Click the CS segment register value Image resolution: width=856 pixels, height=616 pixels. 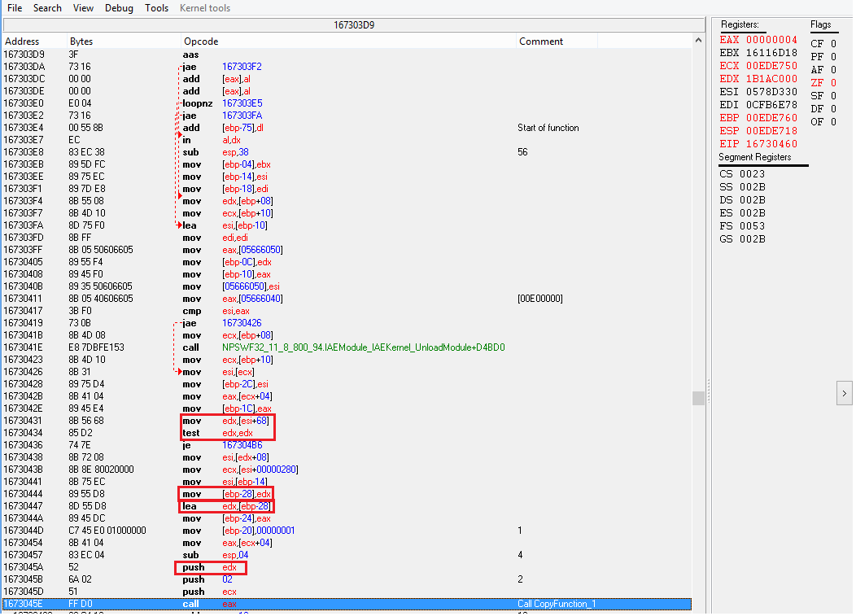(x=753, y=174)
